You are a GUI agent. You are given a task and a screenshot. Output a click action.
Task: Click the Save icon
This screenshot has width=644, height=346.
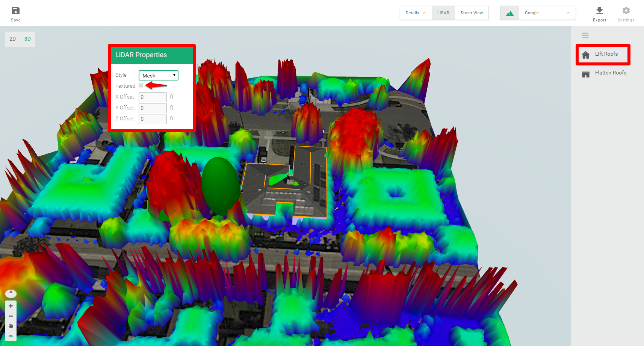15,11
